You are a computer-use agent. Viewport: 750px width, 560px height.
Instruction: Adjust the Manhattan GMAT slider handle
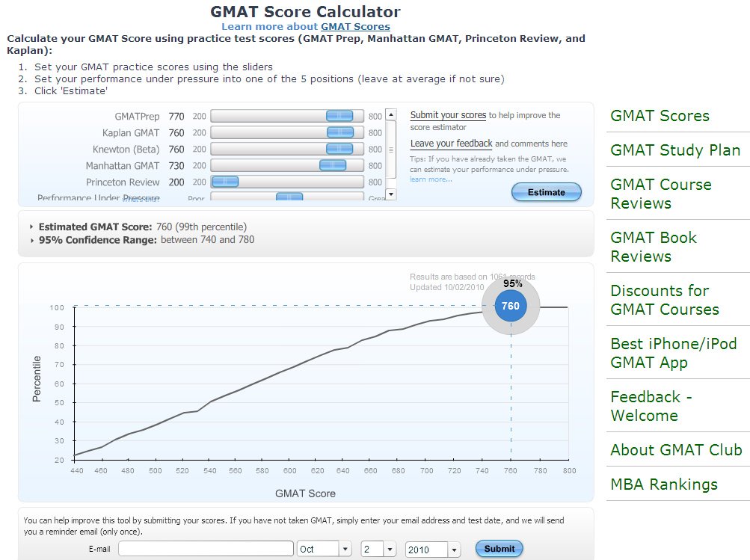click(x=333, y=165)
